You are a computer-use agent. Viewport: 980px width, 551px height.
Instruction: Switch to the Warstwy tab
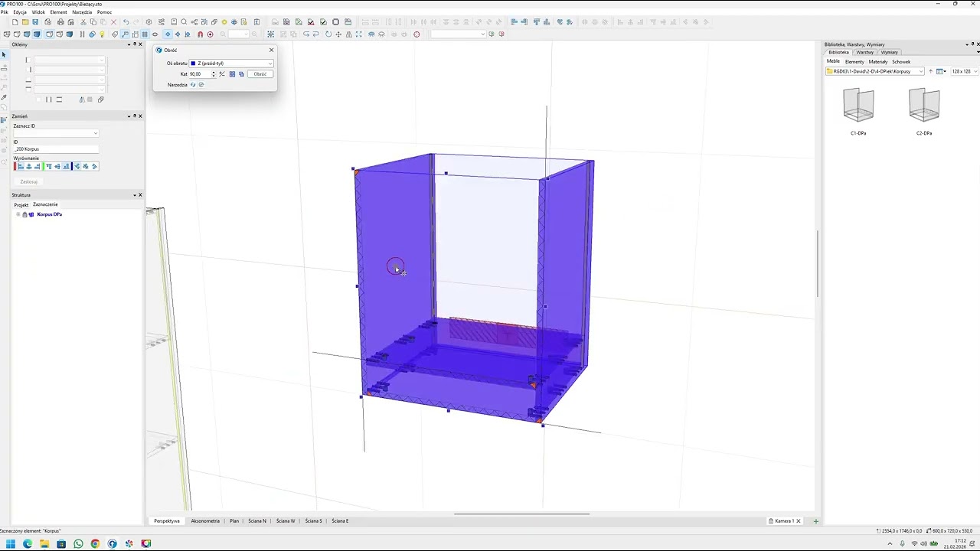865,53
